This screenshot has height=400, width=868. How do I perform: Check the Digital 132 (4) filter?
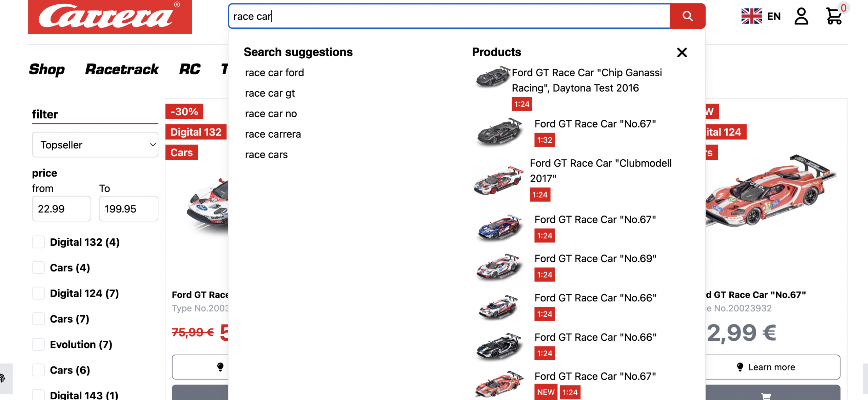pyautogui.click(x=38, y=242)
